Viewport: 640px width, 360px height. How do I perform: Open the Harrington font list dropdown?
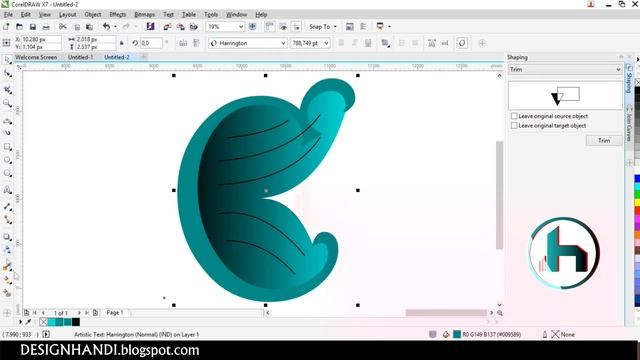tap(283, 43)
